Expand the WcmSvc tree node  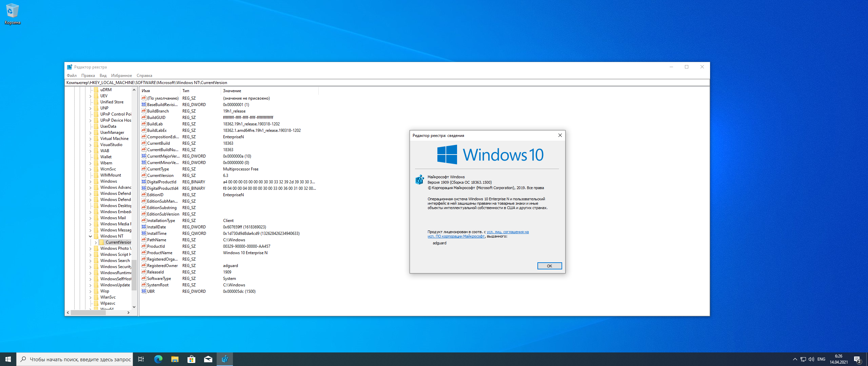91,169
